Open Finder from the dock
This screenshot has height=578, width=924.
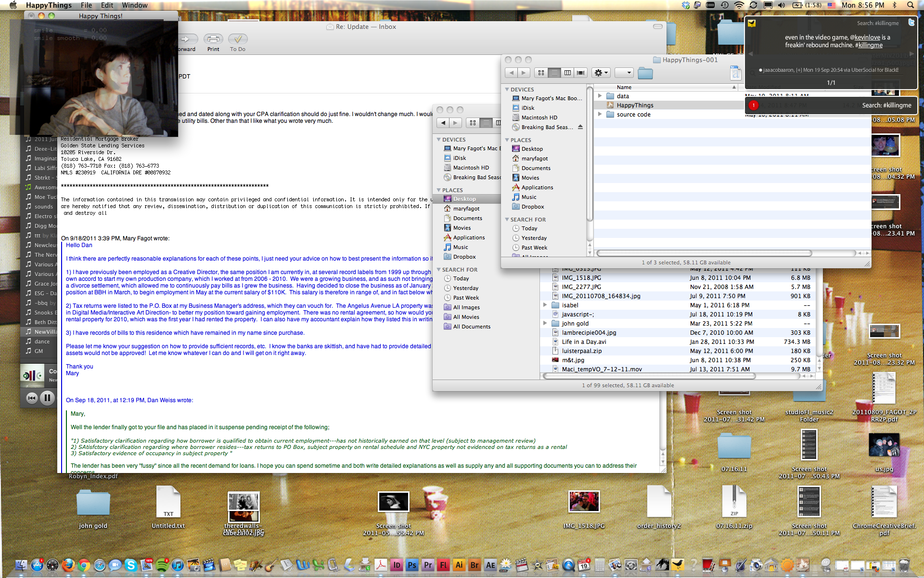tap(21, 565)
